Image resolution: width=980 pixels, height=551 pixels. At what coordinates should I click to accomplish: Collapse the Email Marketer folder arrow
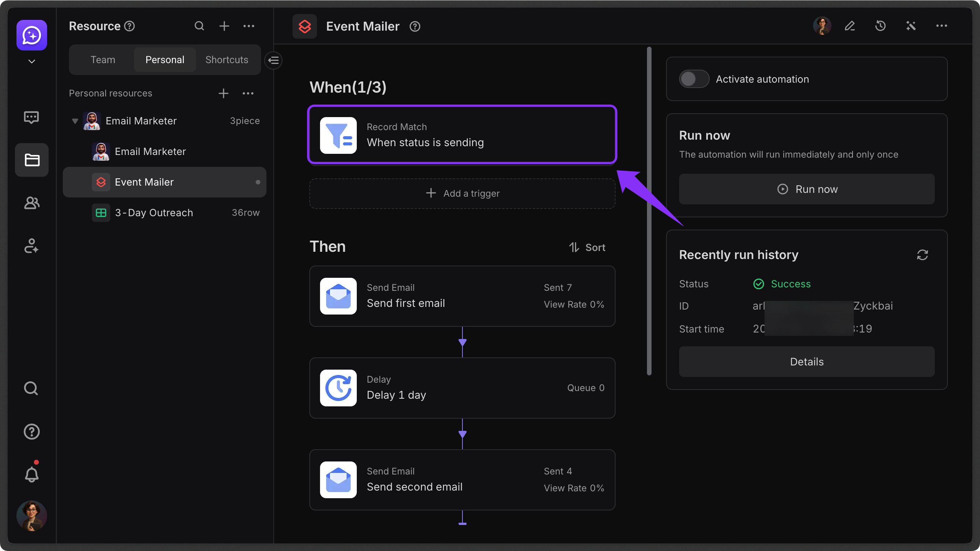pos(75,121)
